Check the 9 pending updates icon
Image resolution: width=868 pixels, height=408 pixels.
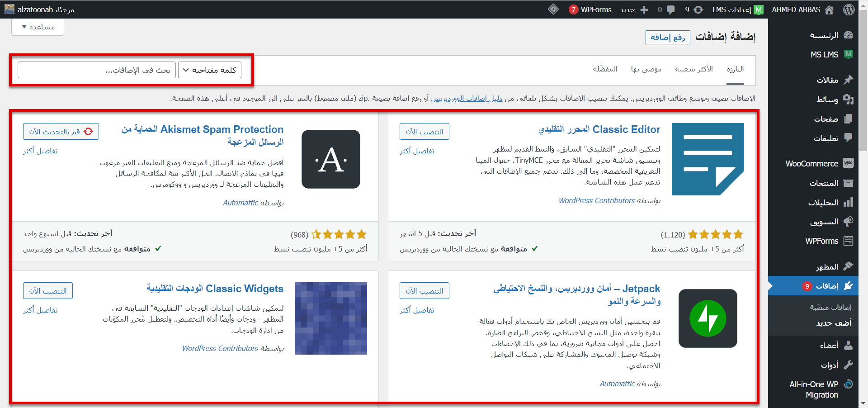694,9
